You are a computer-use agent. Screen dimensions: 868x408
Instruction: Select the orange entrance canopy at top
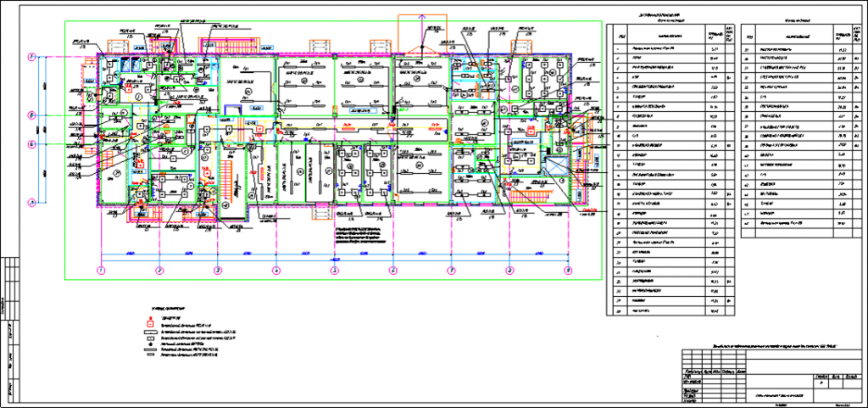(x=422, y=33)
